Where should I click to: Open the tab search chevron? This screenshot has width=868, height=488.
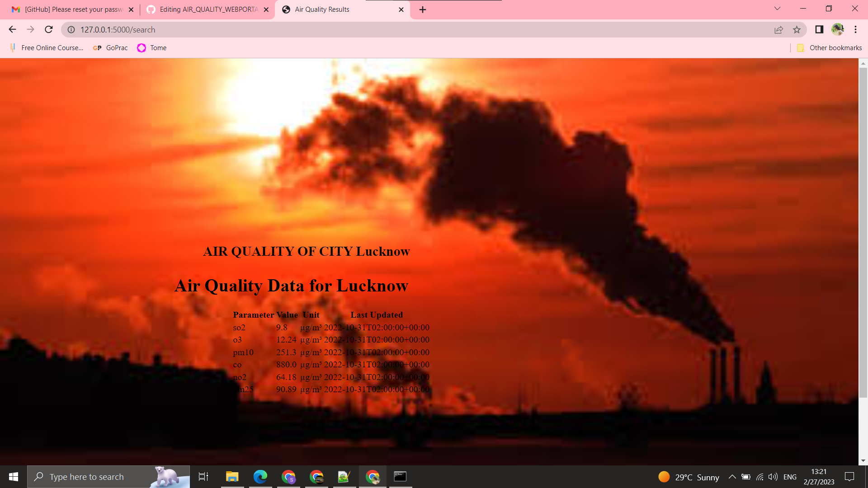[x=777, y=9]
